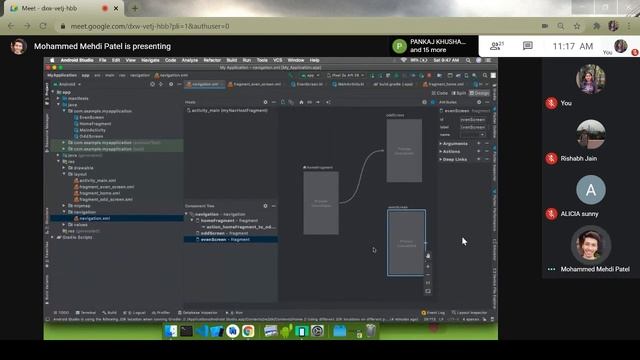The width and height of the screenshot is (640, 360).
Task: Open more options for Mohammed Mehdi Patel
Action: (551, 269)
